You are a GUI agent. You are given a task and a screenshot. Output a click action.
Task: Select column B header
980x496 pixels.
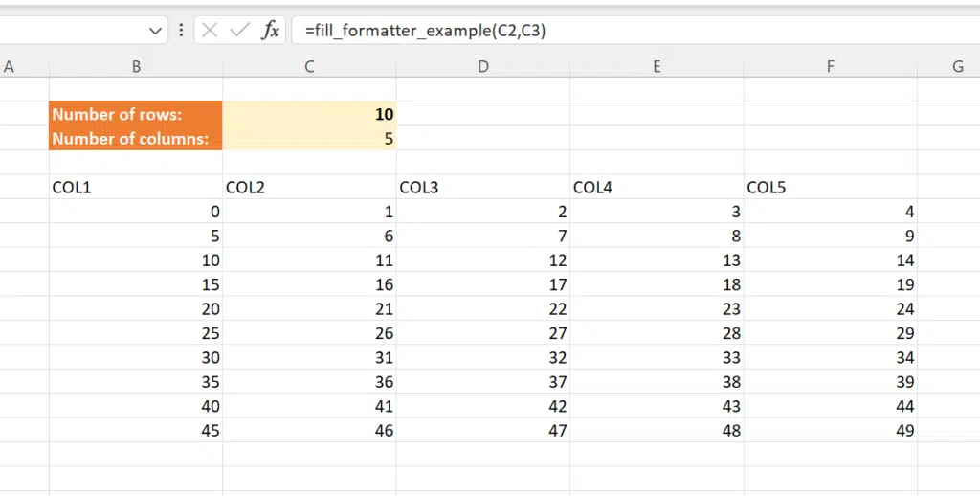(136, 67)
